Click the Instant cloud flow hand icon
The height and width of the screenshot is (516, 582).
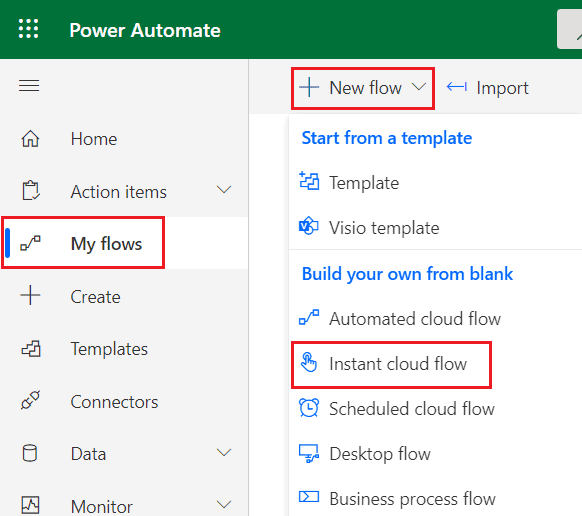309,362
